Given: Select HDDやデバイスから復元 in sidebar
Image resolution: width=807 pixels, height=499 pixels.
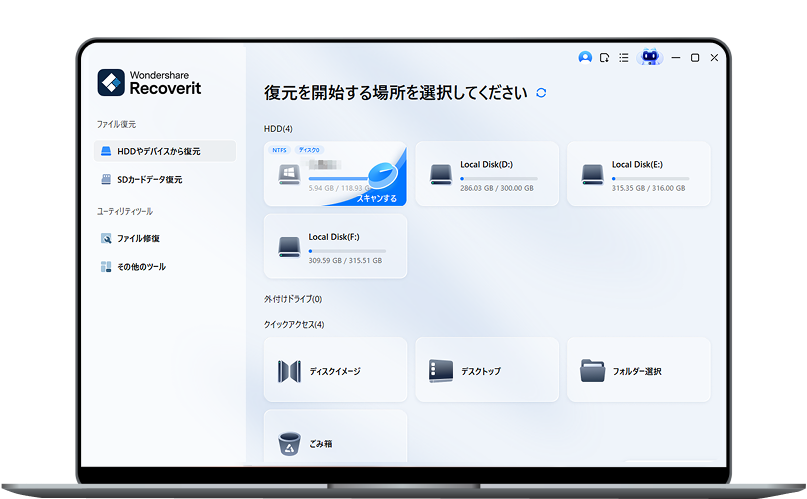Looking at the screenshot, I should [165, 151].
